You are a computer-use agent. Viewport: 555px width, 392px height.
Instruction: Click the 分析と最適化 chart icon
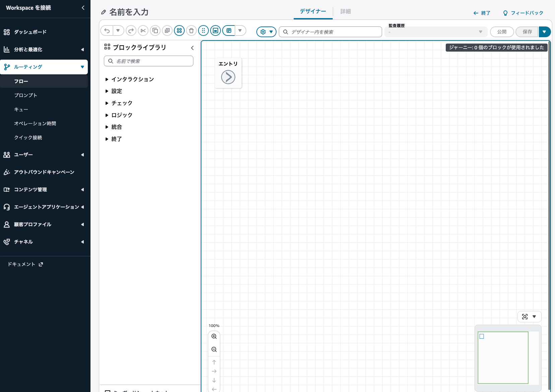tap(7, 50)
